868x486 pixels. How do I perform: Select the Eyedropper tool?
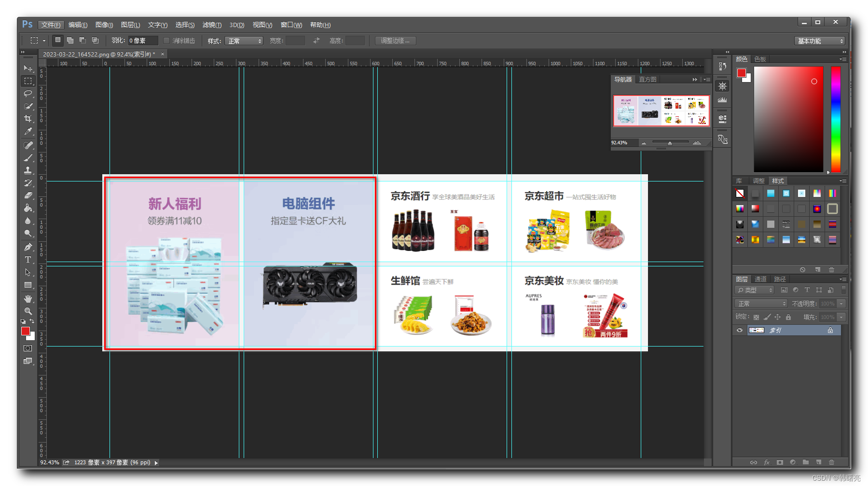pos(28,131)
